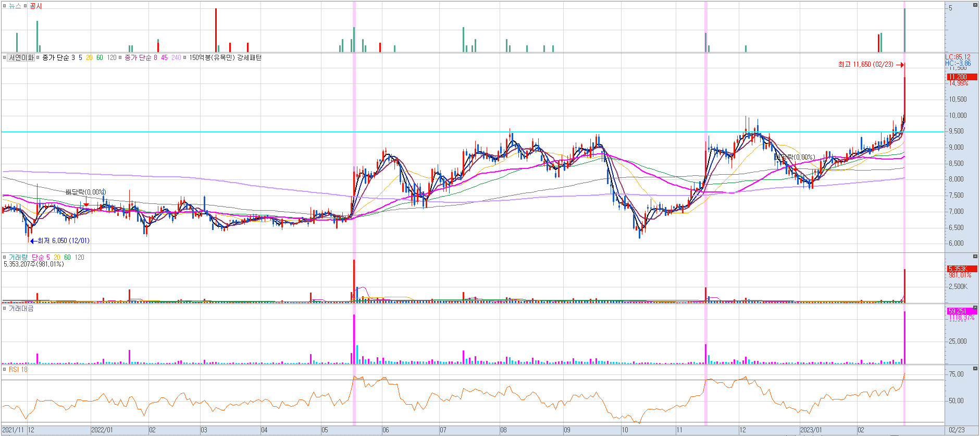Click 단순 5 label in volume legend
980x436 pixels.
[x=41, y=257]
